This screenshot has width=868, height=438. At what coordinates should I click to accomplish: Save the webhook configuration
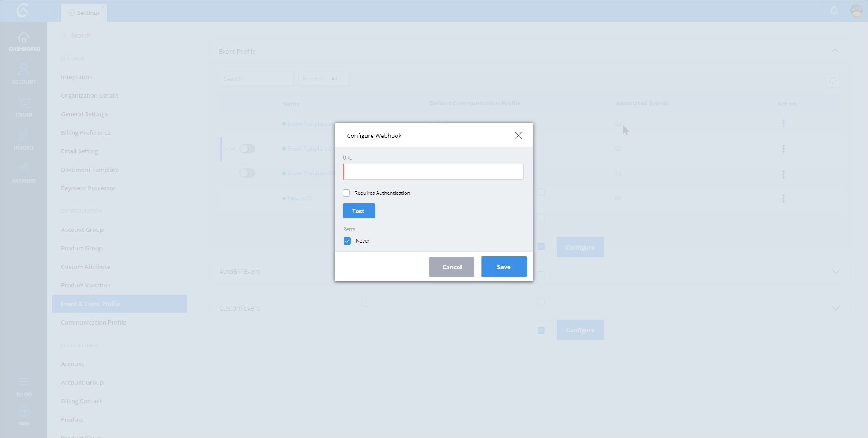(504, 267)
